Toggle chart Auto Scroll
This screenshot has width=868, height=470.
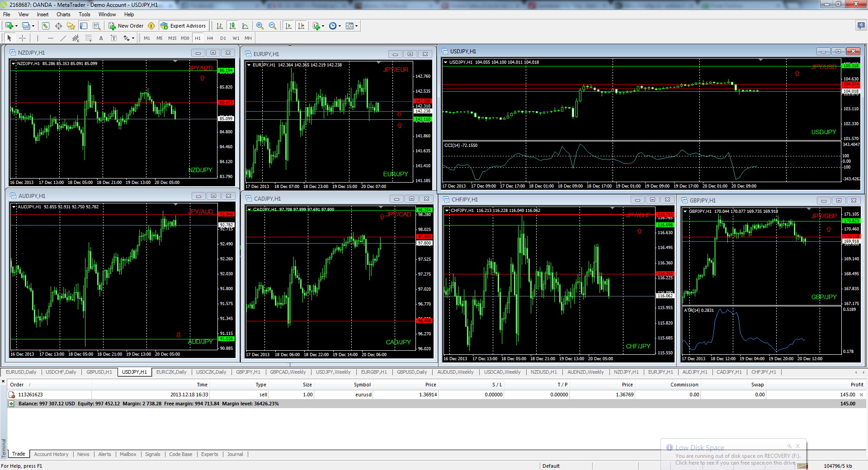tap(288, 26)
